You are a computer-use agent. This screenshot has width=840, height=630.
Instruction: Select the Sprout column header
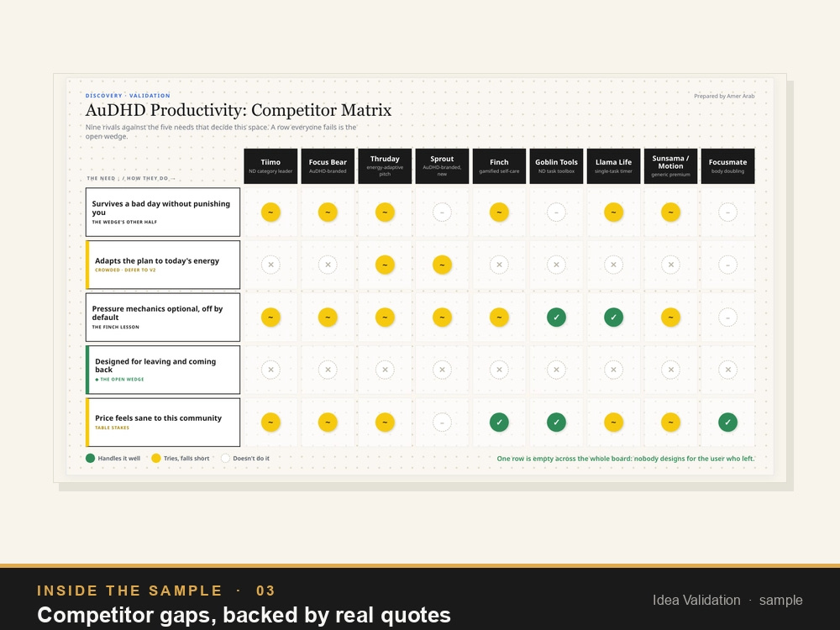442,166
